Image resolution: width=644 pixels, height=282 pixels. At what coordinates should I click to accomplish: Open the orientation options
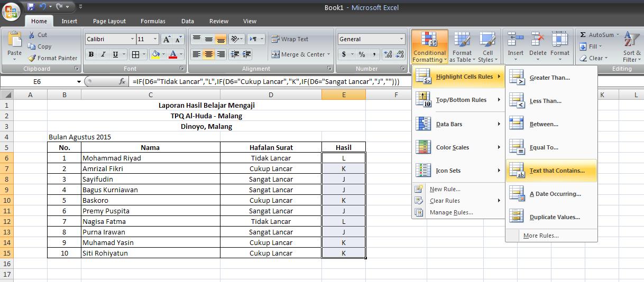(x=237, y=39)
